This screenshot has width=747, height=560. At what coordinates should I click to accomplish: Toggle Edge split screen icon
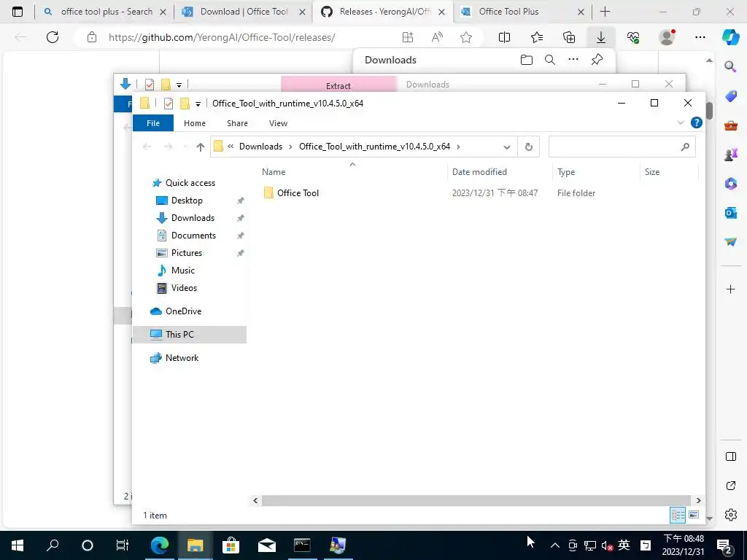click(504, 37)
